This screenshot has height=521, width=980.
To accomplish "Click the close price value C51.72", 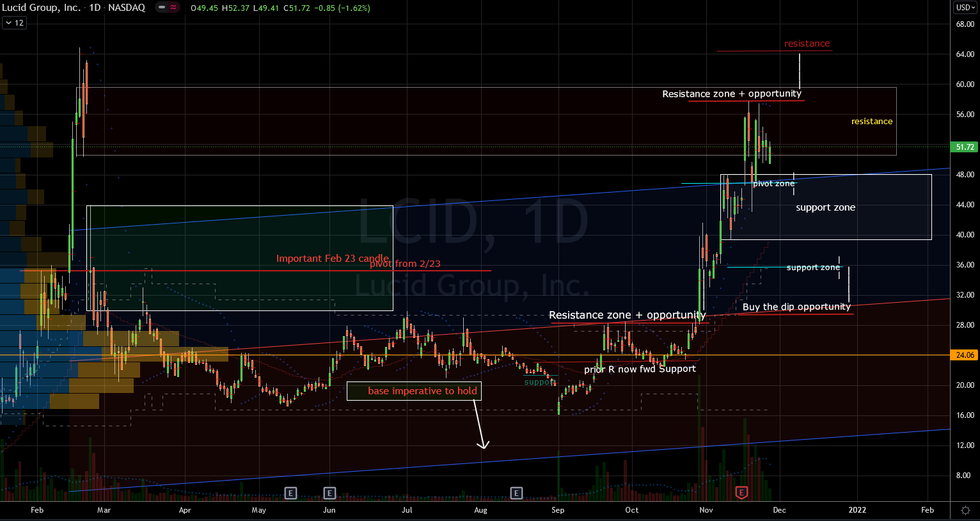I will [296, 8].
